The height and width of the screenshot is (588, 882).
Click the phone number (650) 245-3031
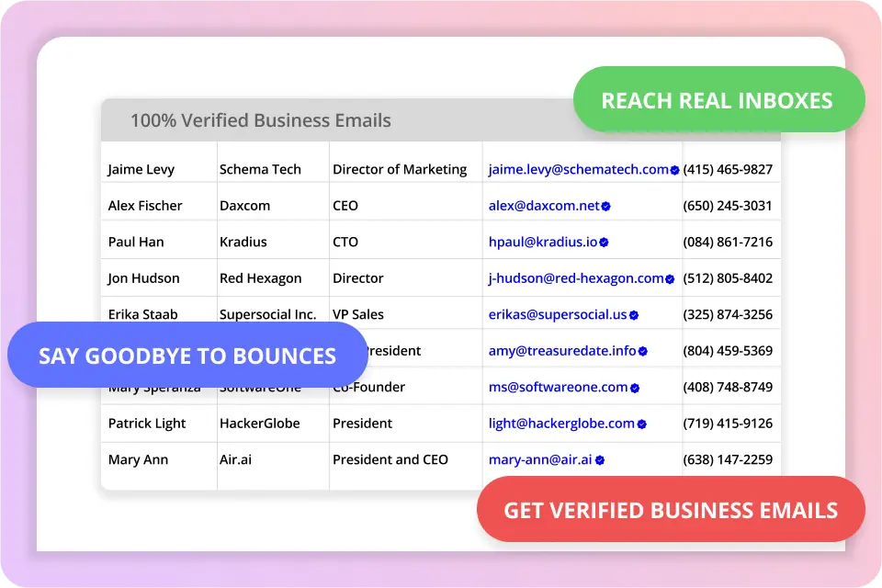coord(728,206)
